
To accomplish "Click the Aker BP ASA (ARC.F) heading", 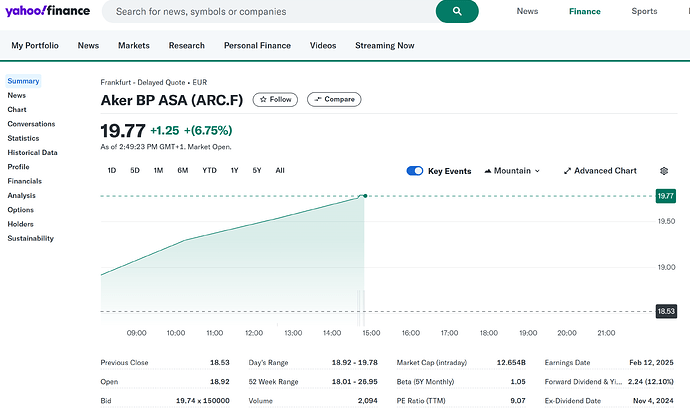I will coord(172,100).
